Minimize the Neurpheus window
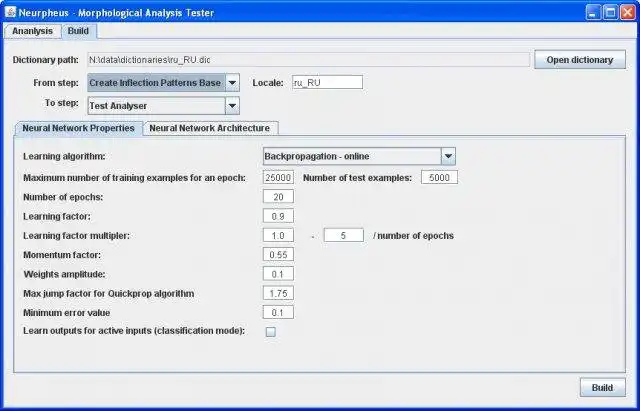The image size is (640, 411). click(x=593, y=12)
